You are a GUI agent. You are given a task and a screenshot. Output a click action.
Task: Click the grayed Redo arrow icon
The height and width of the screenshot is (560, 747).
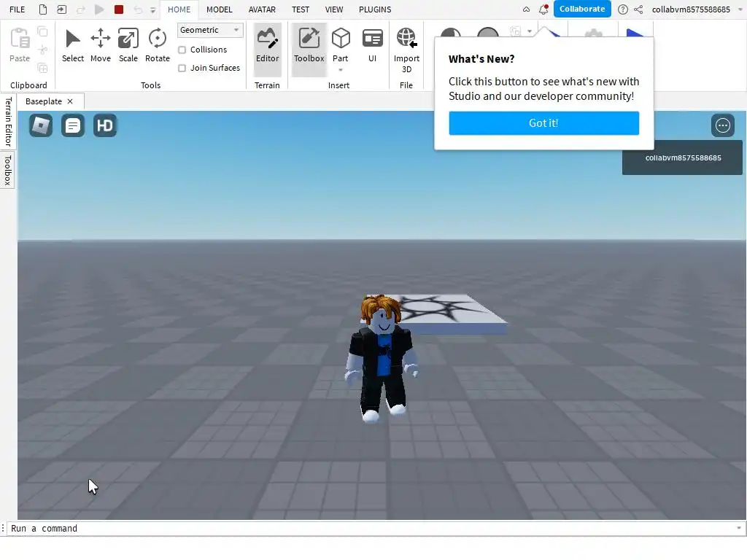[80, 9]
